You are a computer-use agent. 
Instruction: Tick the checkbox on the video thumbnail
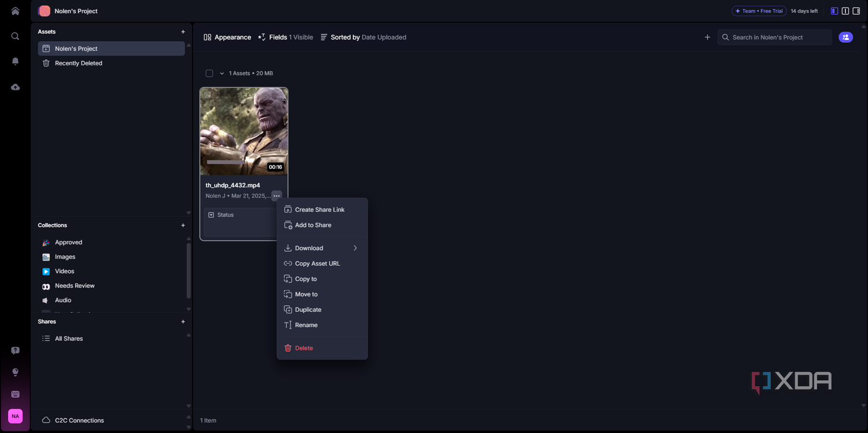pyautogui.click(x=207, y=95)
